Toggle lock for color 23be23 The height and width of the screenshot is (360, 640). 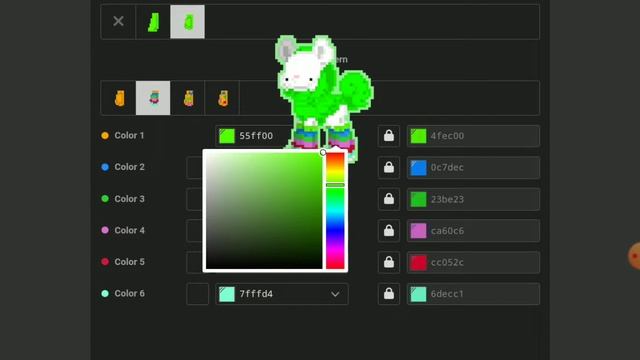[389, 199]
